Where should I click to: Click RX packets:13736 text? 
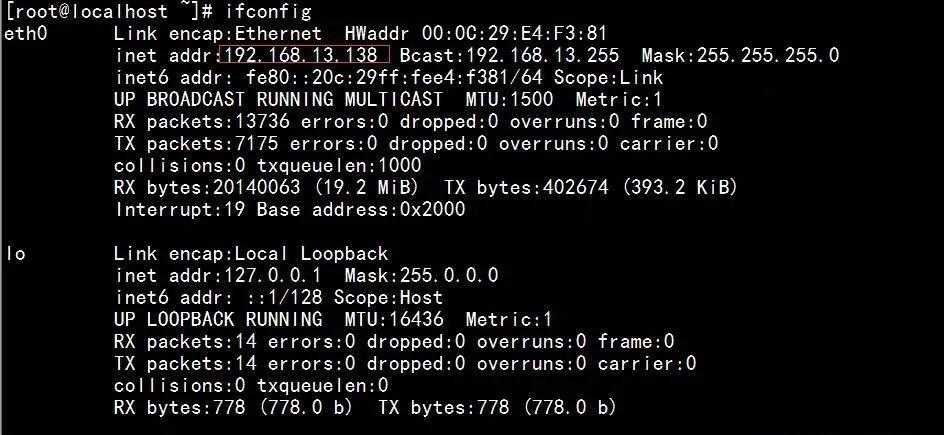tap(202, 122)
